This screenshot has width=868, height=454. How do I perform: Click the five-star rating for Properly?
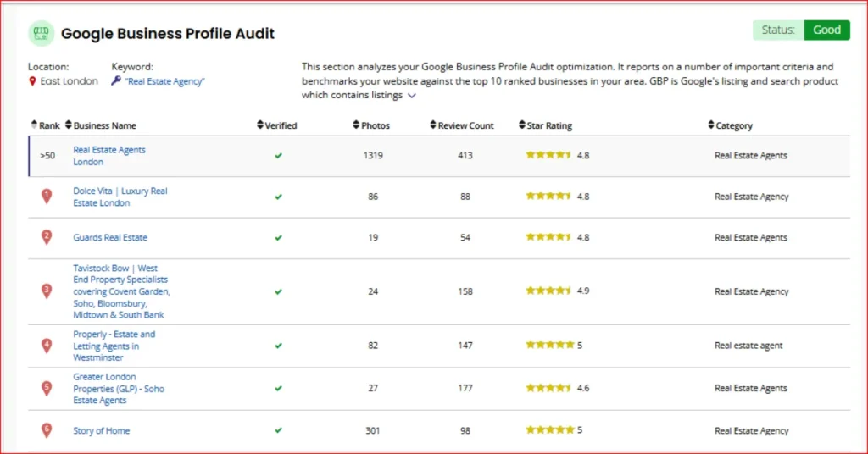click(x=549, y=345)
